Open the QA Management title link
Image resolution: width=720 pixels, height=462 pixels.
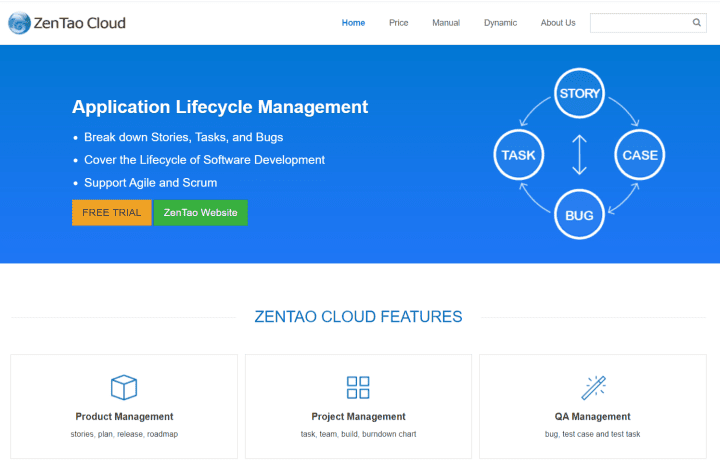592,417
